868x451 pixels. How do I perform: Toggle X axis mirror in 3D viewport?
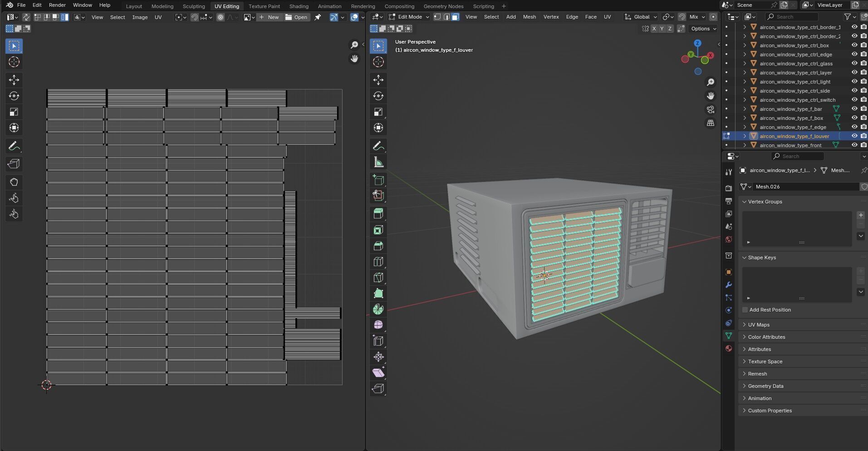click(654, 29)
